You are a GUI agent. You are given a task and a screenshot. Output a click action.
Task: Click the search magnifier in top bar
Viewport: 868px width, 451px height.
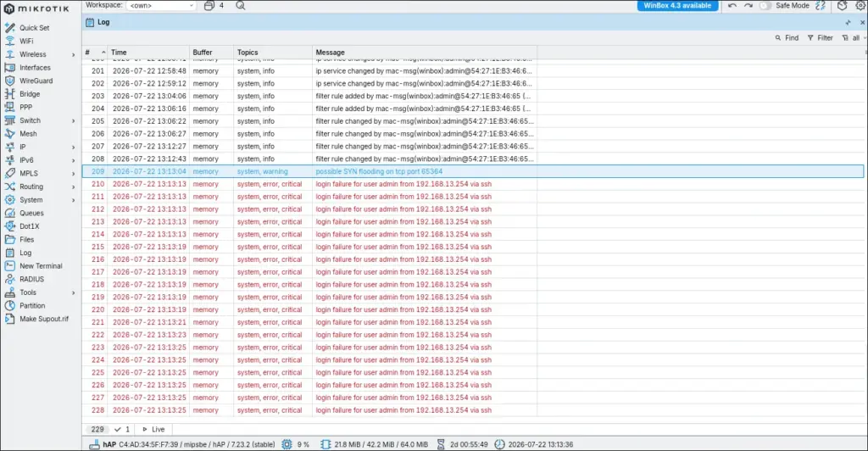pos(240,6)
